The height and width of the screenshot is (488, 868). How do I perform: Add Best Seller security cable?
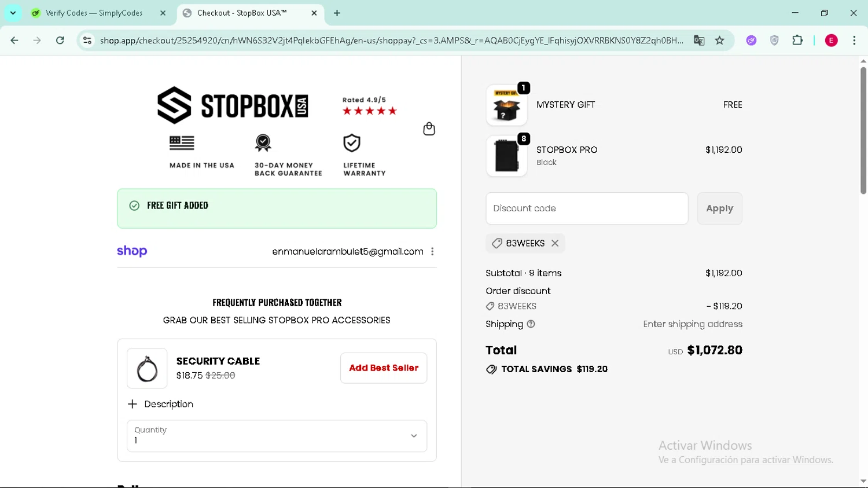pyautogui.click(x=384, y=368)
